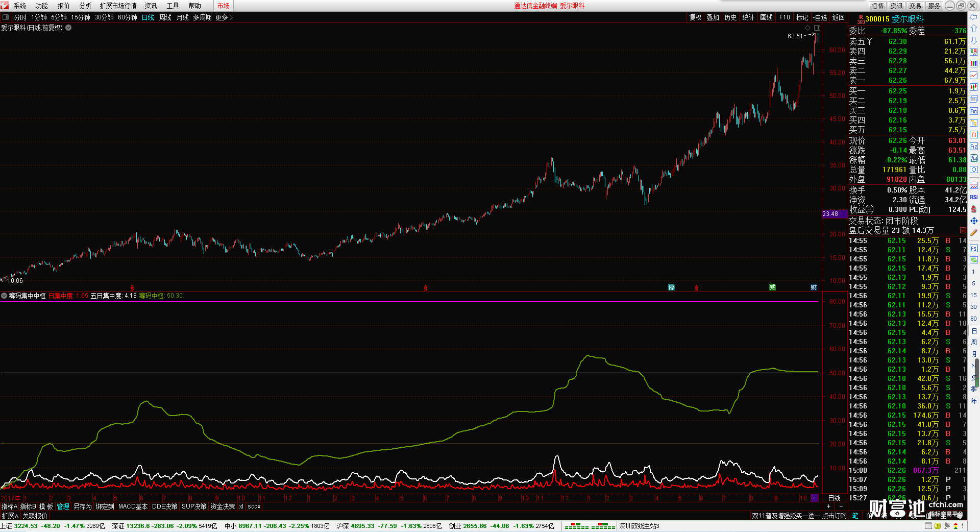This screenshot has height=532, width=980.
Task: Click the 财 marker on the chart
Action: tap(814, 287)
